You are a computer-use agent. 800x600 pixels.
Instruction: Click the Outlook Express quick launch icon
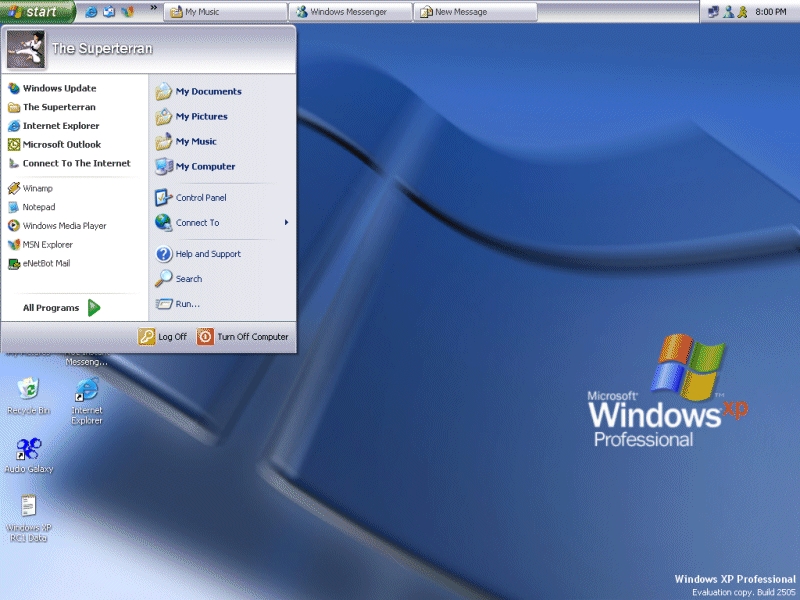tap(109, 12)
